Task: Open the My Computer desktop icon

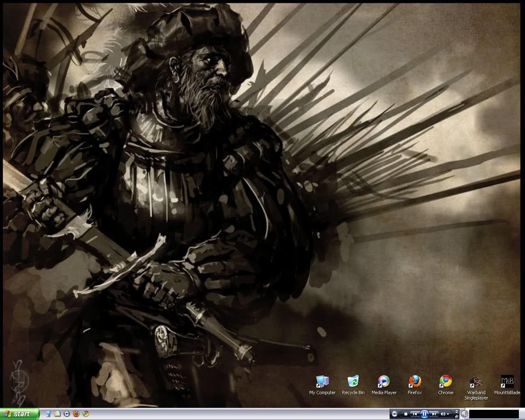Action: [322, 385]
